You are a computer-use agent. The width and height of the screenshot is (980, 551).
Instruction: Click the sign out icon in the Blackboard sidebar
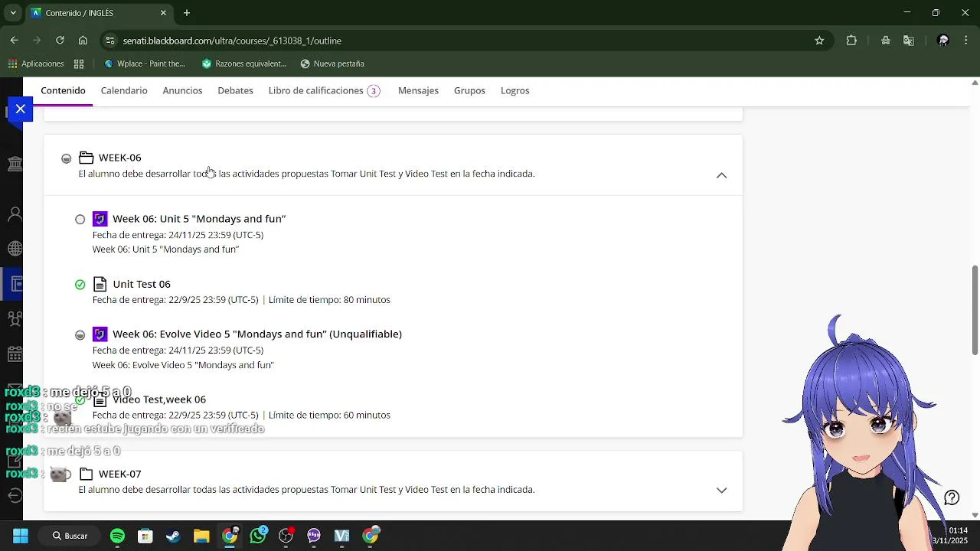15,495
